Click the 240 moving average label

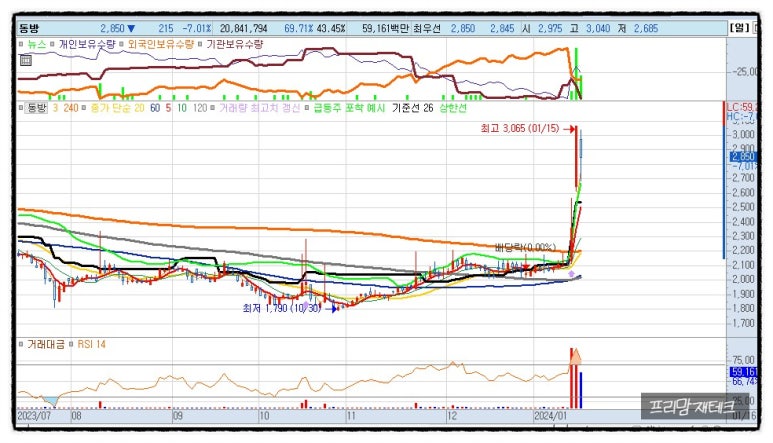point(70,107)
